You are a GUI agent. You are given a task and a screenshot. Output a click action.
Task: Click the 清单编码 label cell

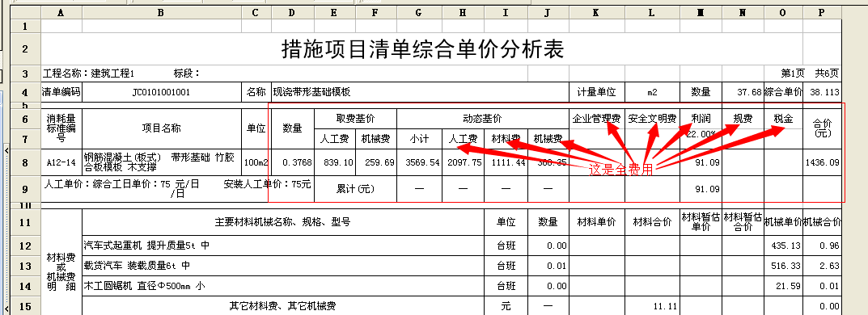[x=61, y=92]
